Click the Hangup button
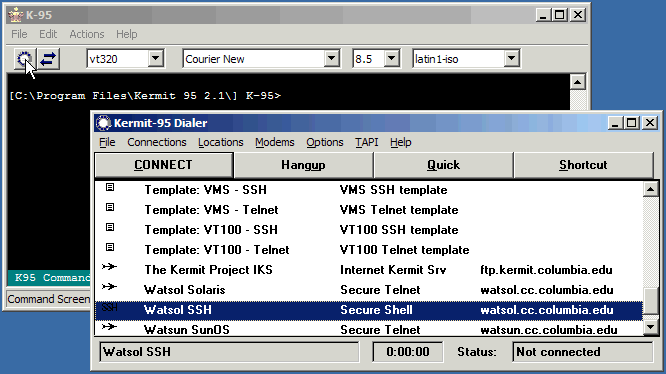Screen dimensions: 666x374 303,165
